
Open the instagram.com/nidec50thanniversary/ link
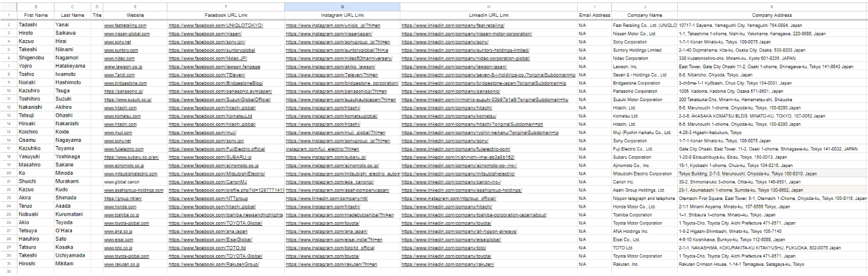tap(339, 59)
